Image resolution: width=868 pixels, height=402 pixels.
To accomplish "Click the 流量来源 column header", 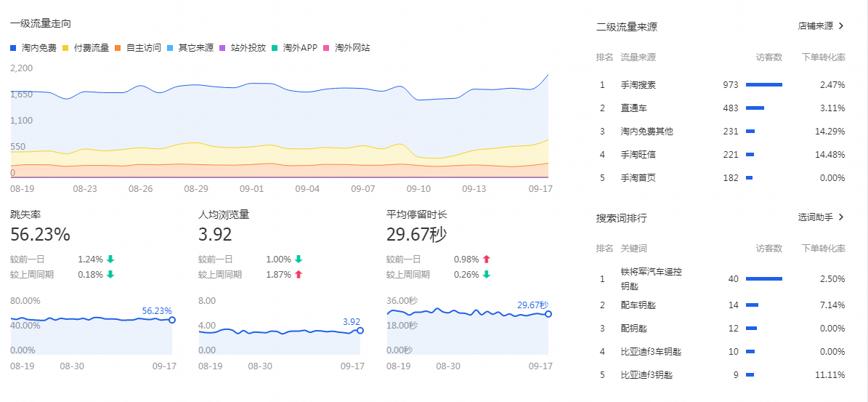I will [638, 57].
